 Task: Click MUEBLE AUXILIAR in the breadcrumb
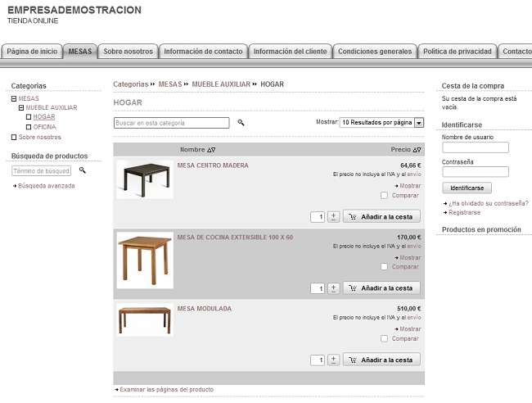click(x=221, y=84)
